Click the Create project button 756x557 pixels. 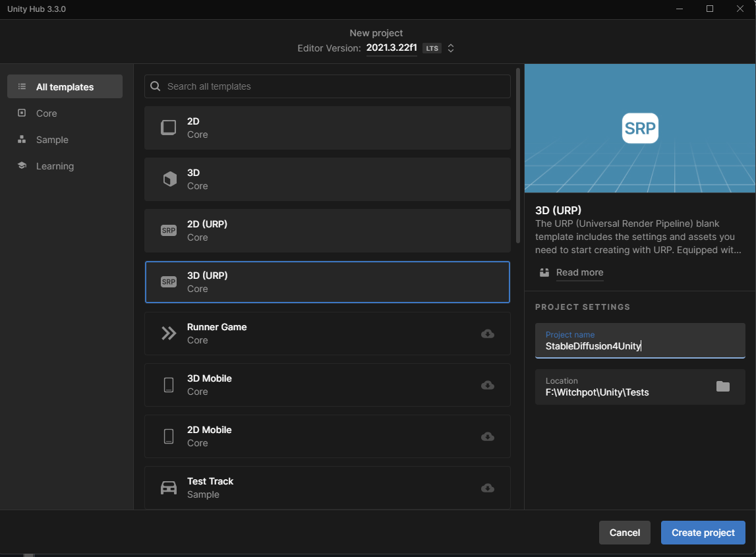[x=703, y=533]
